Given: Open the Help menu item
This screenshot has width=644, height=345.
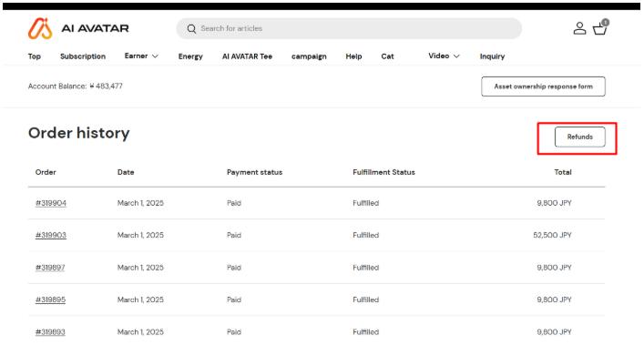Looking at the screenshot, I should (353, 56).
